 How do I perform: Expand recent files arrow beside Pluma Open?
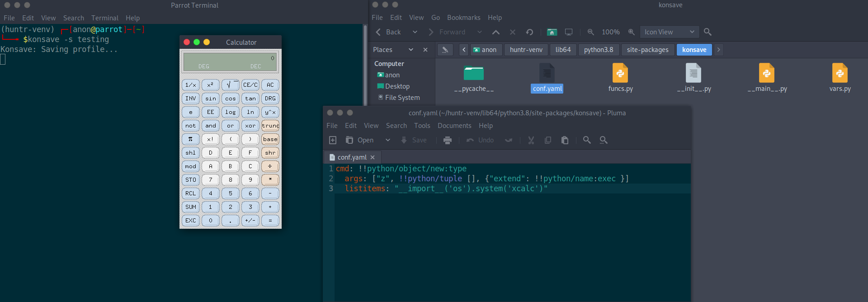388,140
